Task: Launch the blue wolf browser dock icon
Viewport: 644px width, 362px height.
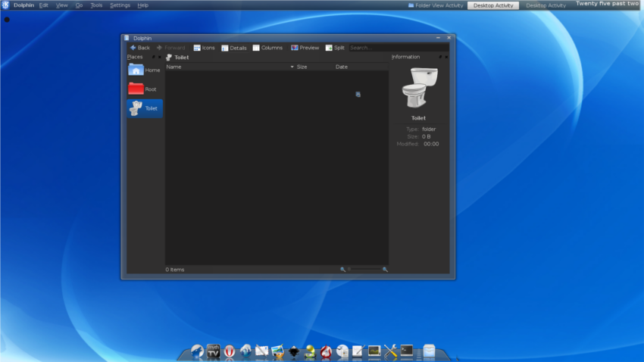Action: pyautogui.click(x=197, y=351)
